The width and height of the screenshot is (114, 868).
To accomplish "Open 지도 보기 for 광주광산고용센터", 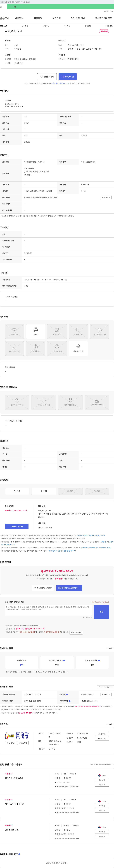I will [106, 694].
